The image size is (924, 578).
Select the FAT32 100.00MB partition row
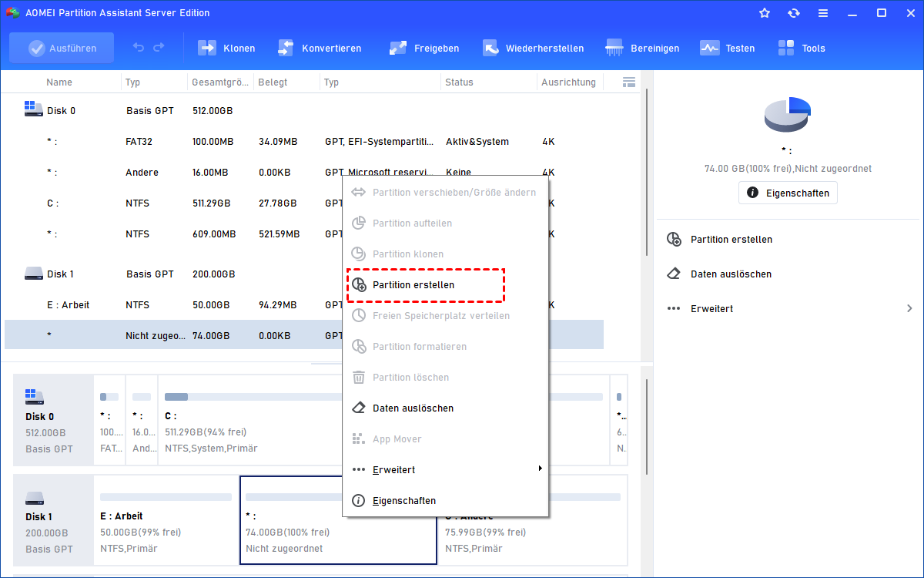click(x=304, y=142)
